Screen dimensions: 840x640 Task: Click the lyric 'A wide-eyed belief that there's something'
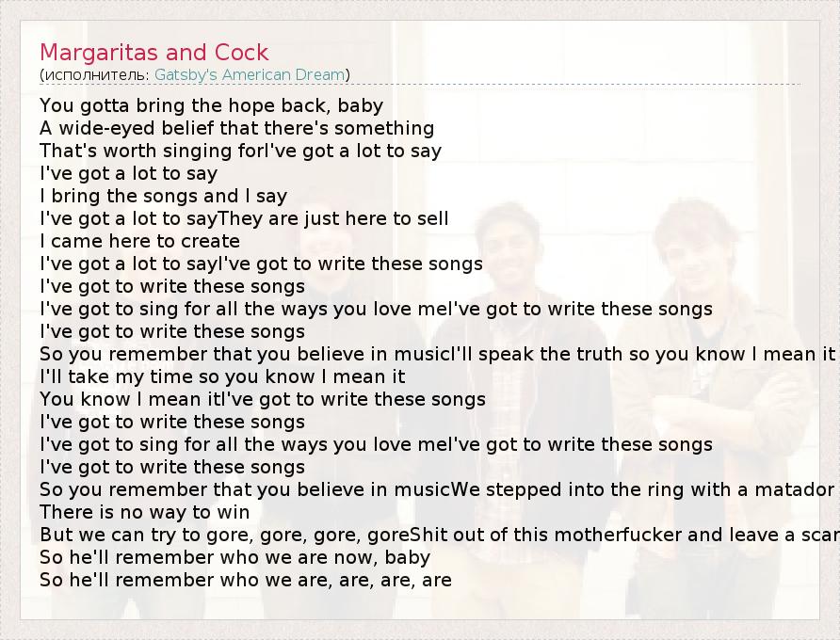coord(236,128)
